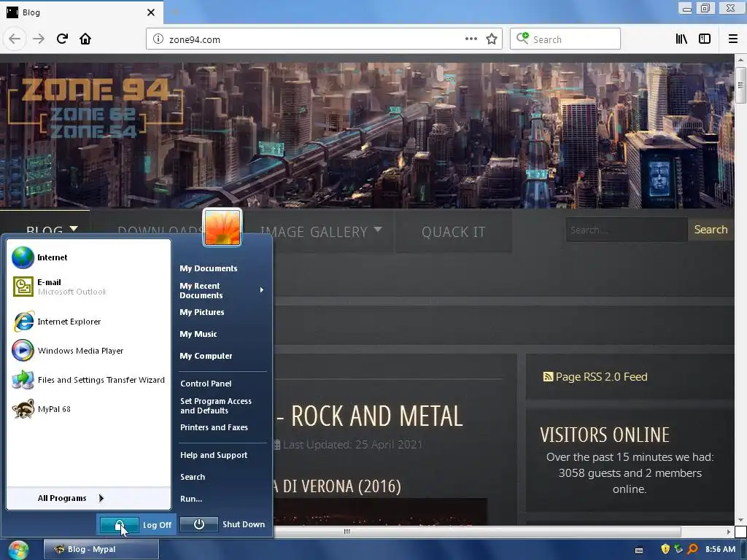
Task: Open My Documents
Action: (x=208, y=268)
